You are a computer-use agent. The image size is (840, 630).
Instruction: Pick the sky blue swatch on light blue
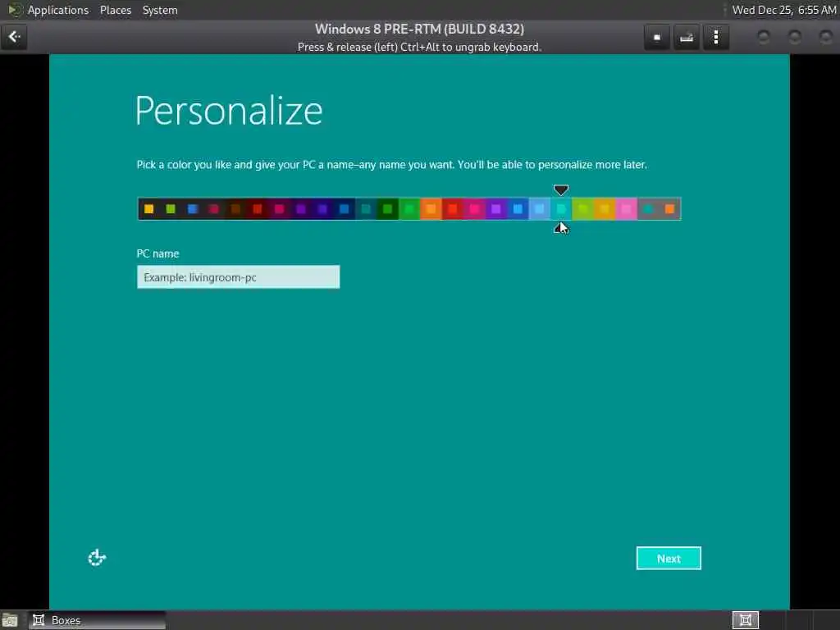540,209
